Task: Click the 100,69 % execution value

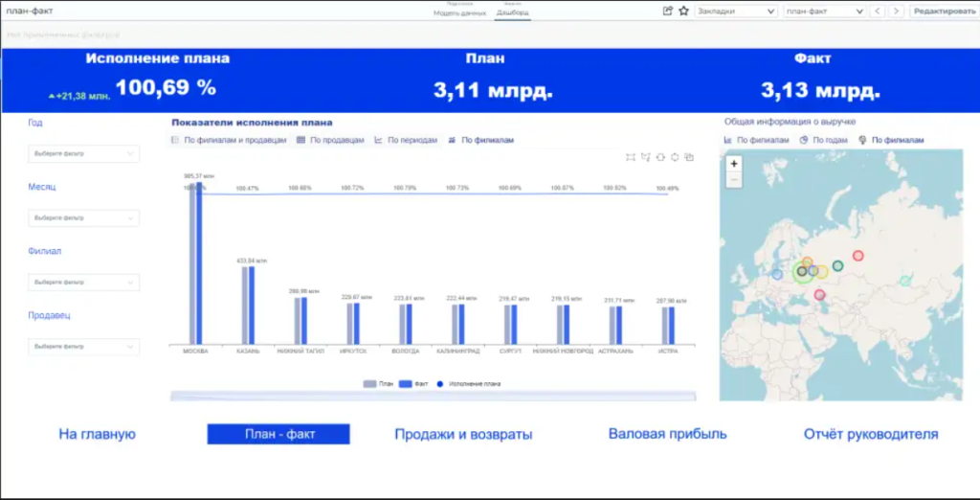Action: pyautogui.click(x=166, y=87)
